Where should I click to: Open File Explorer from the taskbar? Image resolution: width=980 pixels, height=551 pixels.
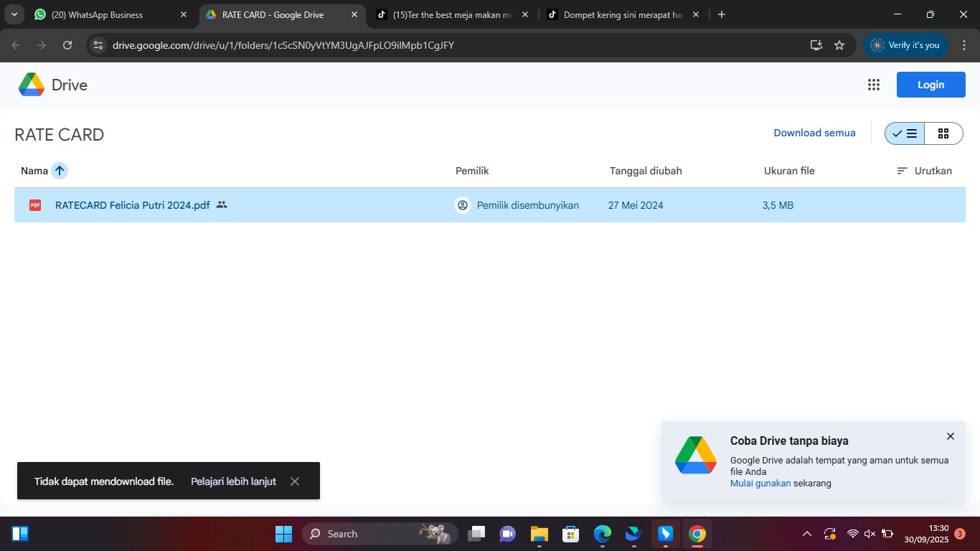pyautogui.click(x=539, y=534)
